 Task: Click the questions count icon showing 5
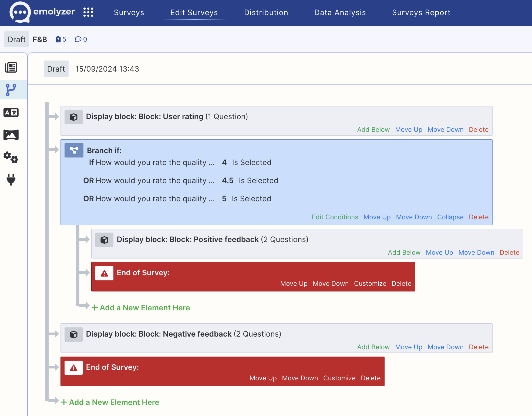pyautogui.click(x=58, y=39)
